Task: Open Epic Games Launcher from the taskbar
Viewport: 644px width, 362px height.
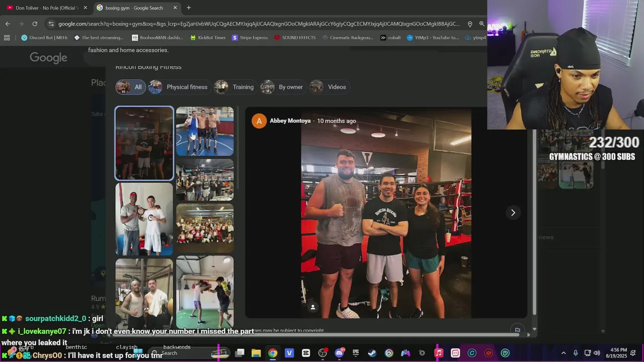Action: 356,353
